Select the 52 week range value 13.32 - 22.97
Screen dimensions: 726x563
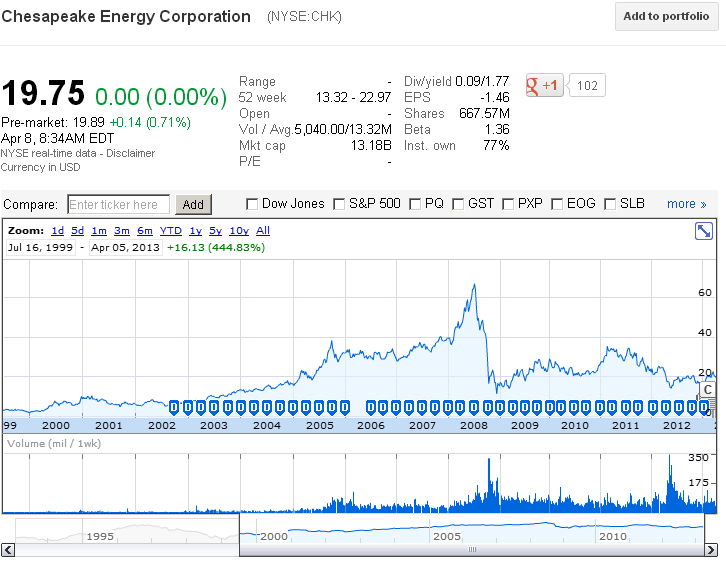click(x=353, y=98)
